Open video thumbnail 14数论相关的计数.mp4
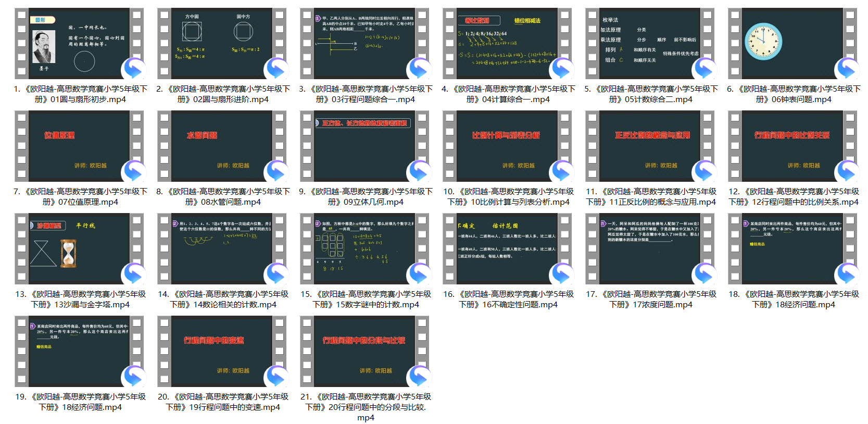 pyautogui.click(x=222, y=248)
